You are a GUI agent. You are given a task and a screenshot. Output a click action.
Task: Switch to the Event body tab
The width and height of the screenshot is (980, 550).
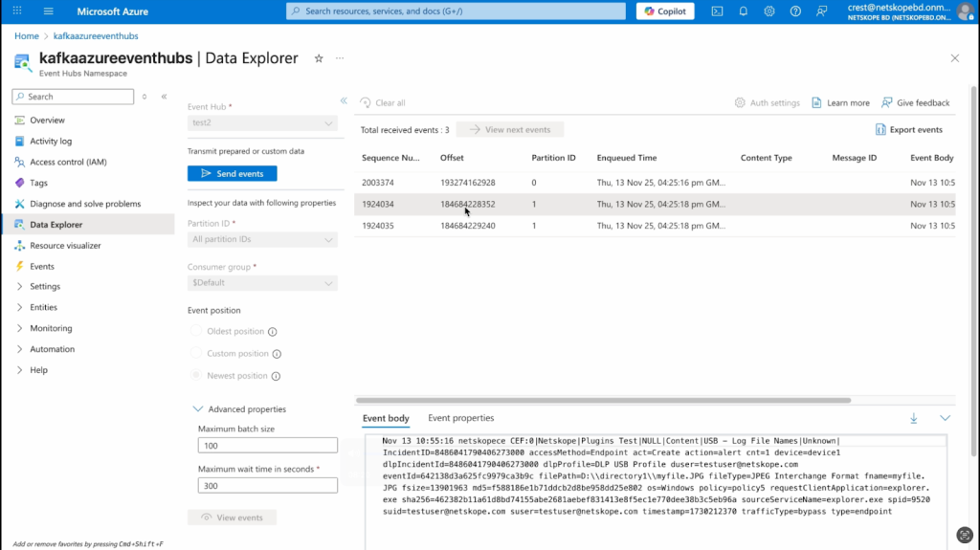[x=387, y=418]
